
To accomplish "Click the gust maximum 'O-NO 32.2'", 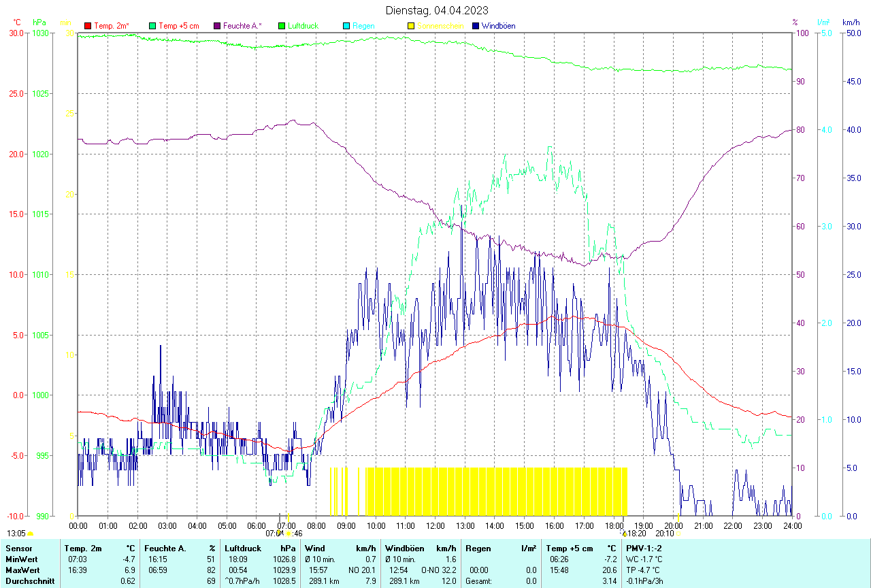I will coord(438,570).
